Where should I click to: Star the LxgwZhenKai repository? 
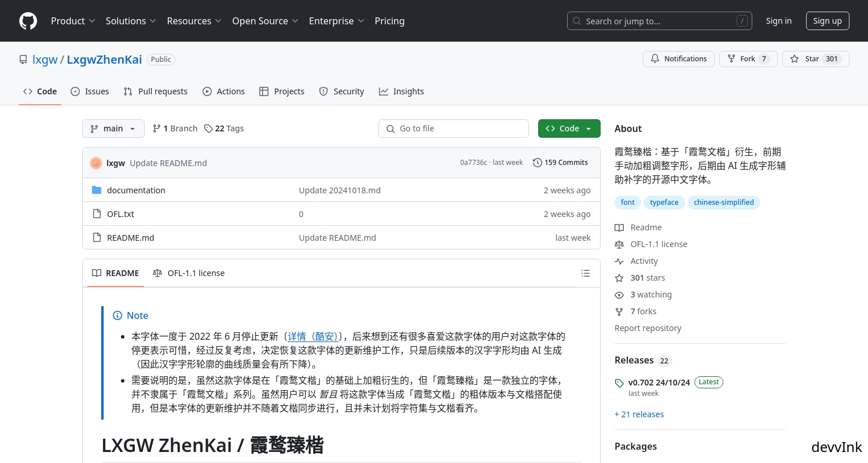(815, 59)
